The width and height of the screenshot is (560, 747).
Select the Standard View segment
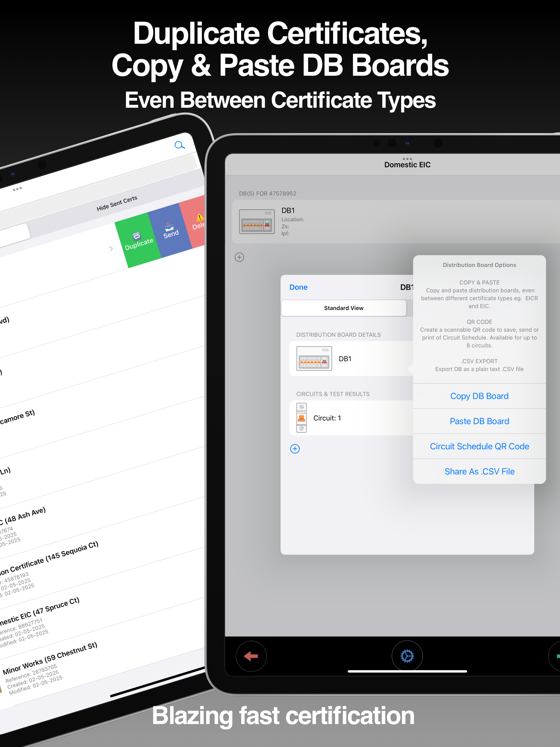coord(343,308)
